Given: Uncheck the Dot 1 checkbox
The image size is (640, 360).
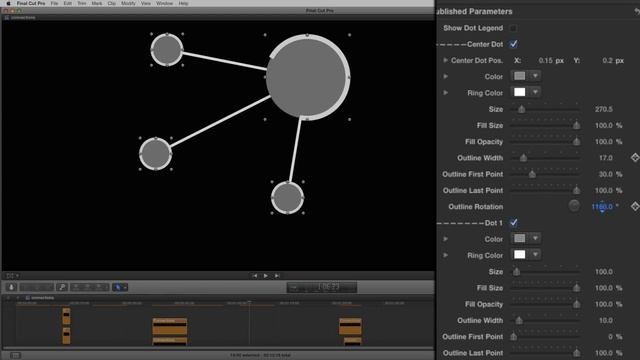Looking at the screenshot, I should (513, 222).
